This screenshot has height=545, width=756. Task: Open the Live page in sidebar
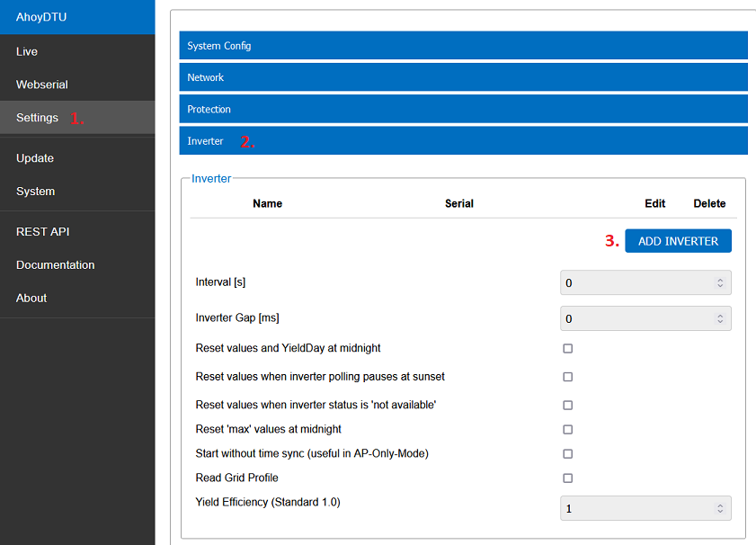coord(27,51)
